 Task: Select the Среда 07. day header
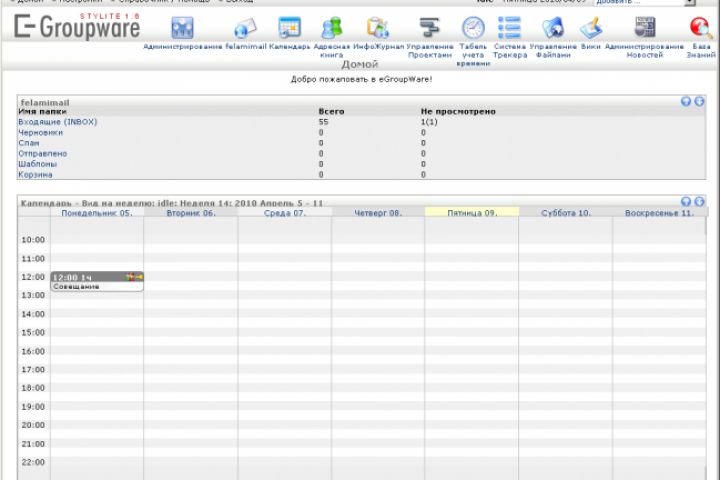tap(285, 213)
